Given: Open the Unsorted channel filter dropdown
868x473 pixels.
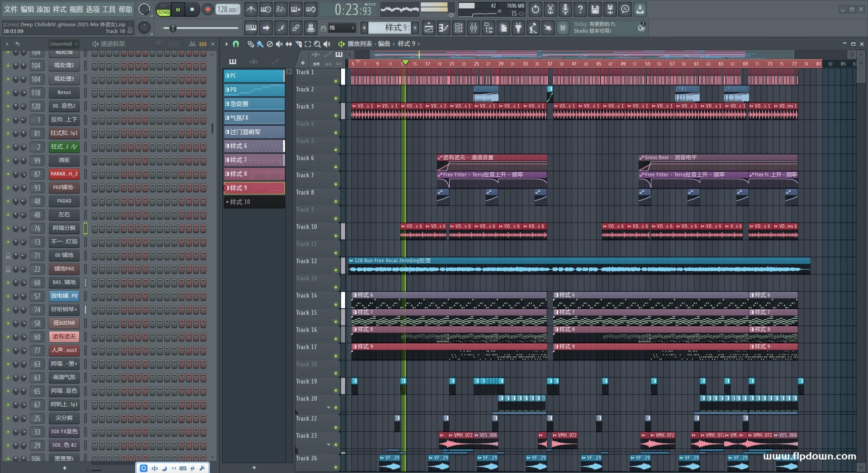Looking at the screenshot, I should click(63, 44).
